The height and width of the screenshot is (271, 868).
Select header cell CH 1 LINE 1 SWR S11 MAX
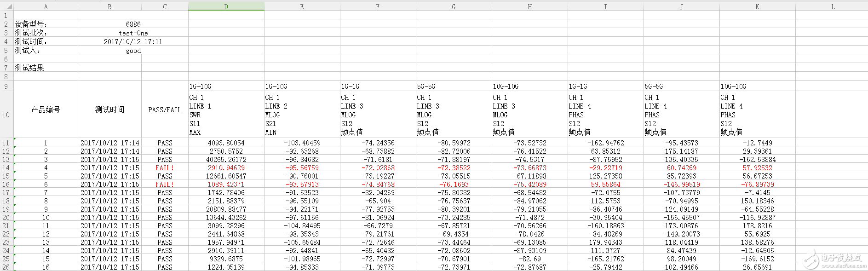coord(226,115)
